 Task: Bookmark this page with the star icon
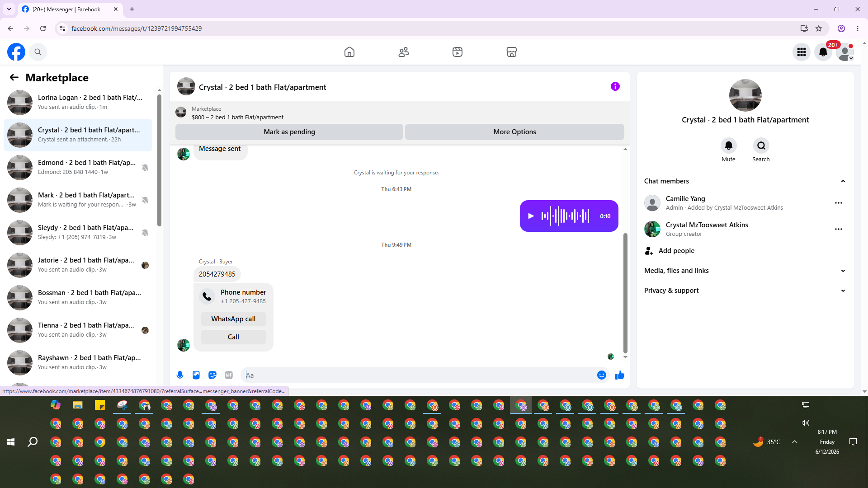(x=819, y=28)
